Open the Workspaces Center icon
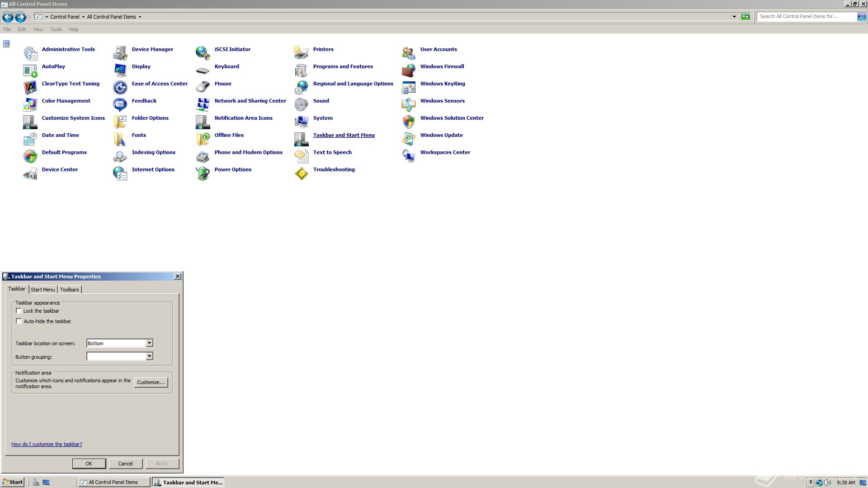The width and height of the screenshot is (868, 488). 409,156
